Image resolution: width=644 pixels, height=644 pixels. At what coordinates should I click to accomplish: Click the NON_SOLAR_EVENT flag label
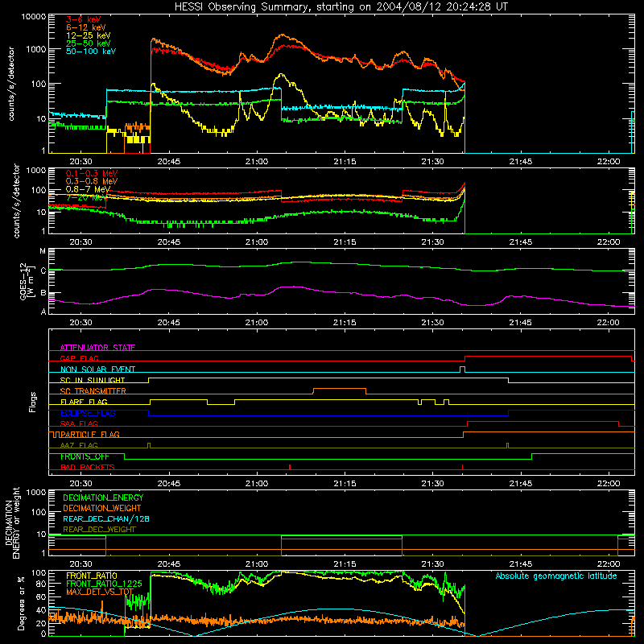point(97,369)
